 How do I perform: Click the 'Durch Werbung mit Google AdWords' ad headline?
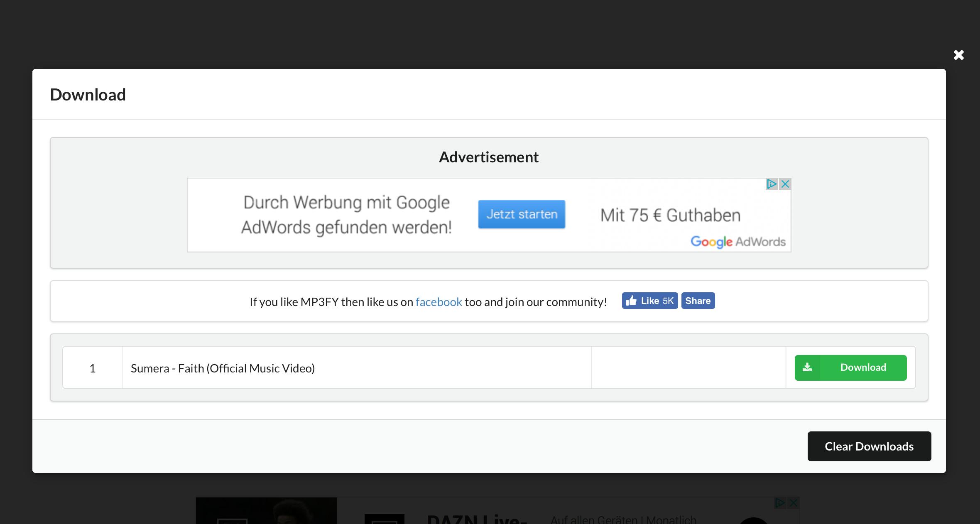point(346,215)
